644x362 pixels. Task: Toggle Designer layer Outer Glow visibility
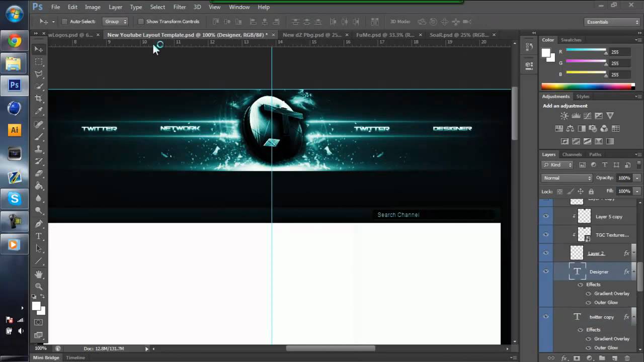point(589,303)
